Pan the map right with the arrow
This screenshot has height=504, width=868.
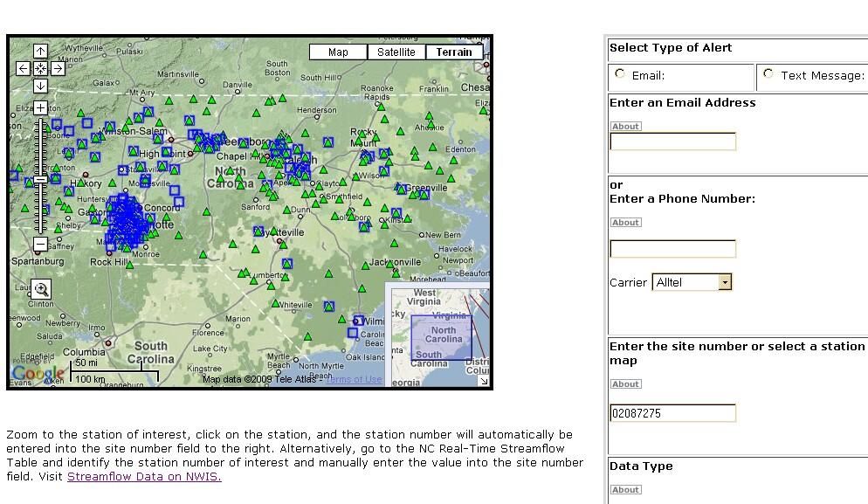[x=58, y=68]
